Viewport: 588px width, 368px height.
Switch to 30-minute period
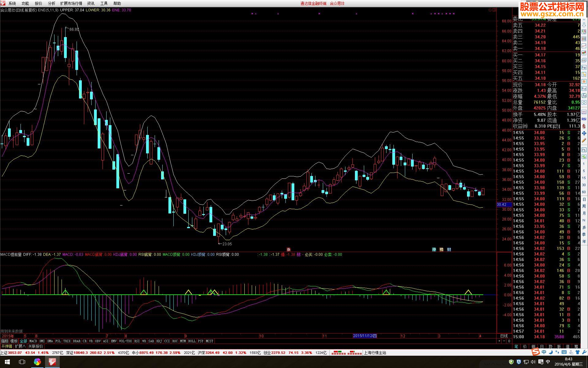[584, 185]
